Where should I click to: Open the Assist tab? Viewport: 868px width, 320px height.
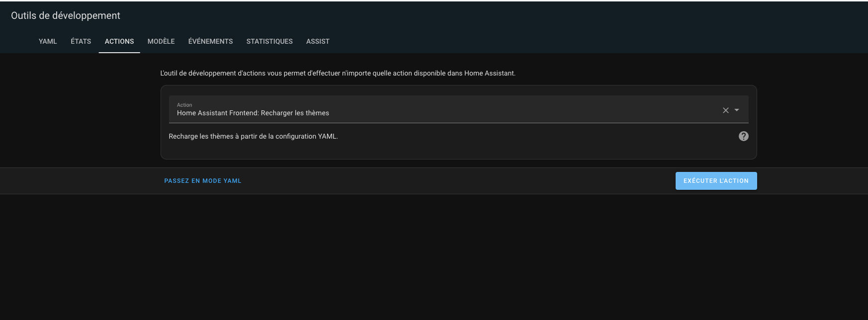tap(318, 41)
